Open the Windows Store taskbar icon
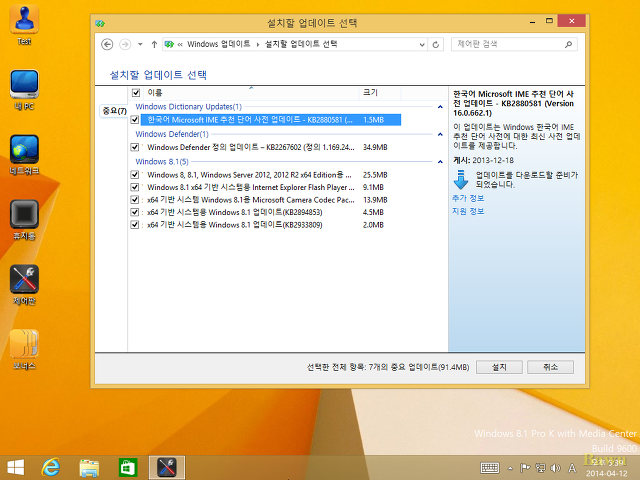 tap(128, 468)
